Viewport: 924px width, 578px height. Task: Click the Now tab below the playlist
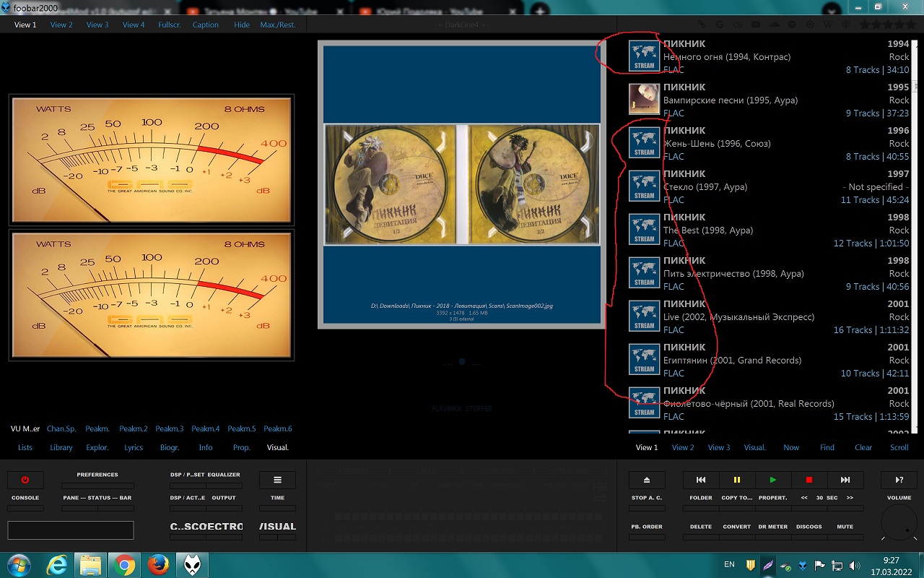click(791, 447)
